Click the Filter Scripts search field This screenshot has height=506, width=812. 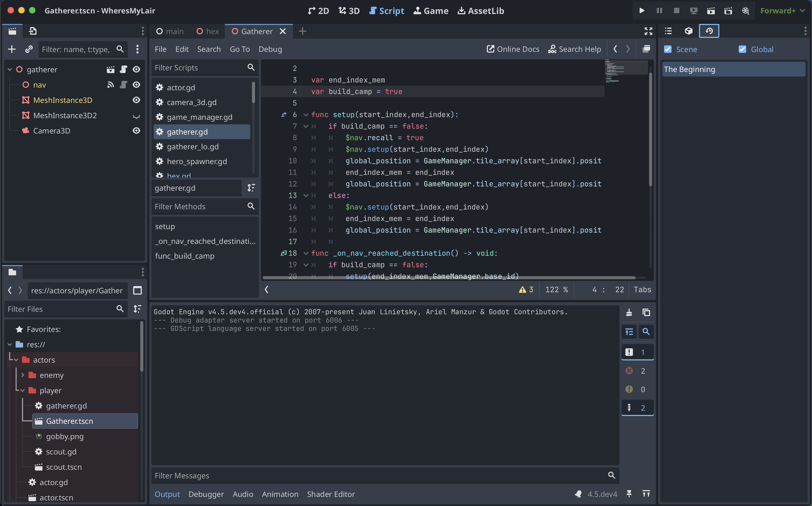click(199, 68)
